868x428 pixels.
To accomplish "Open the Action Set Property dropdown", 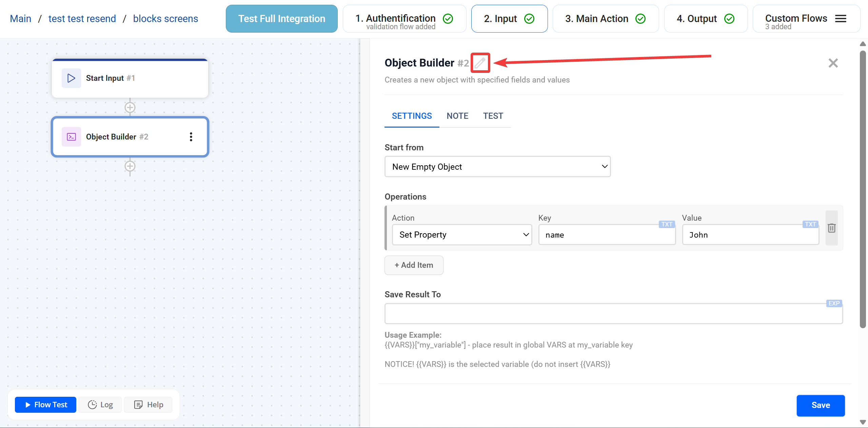I will click(x=462, y=235).
